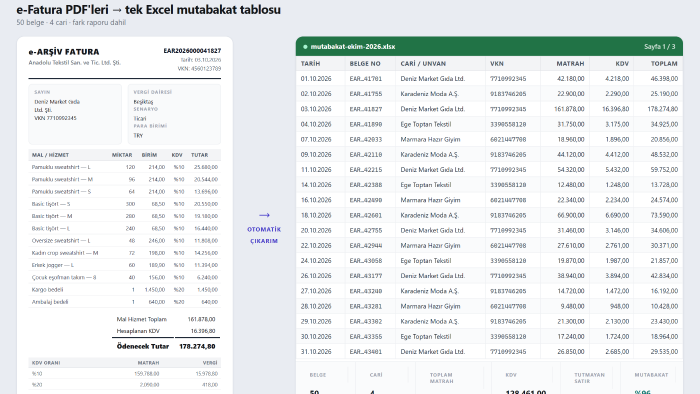Select Ege Toptan Tekstil in the 04.10.2026 row
Viewport: 700px width, 394px height.
pos(425,124)
